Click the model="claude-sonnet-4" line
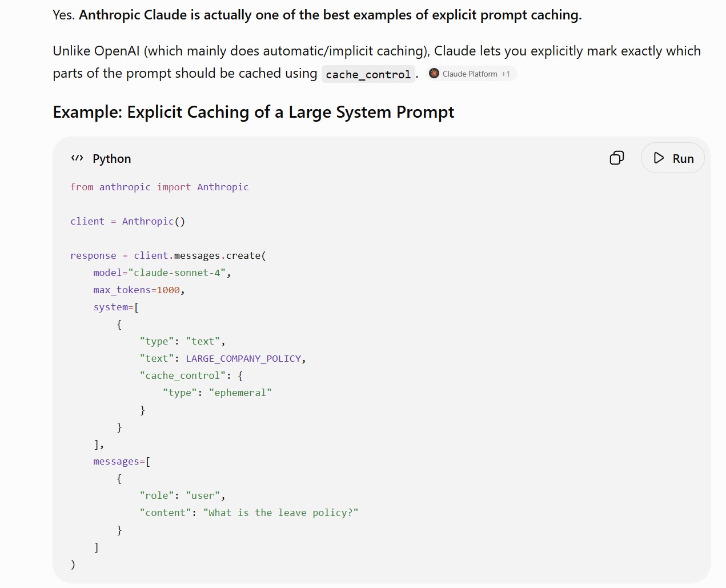726x588 pixels. tap(162, 273)
